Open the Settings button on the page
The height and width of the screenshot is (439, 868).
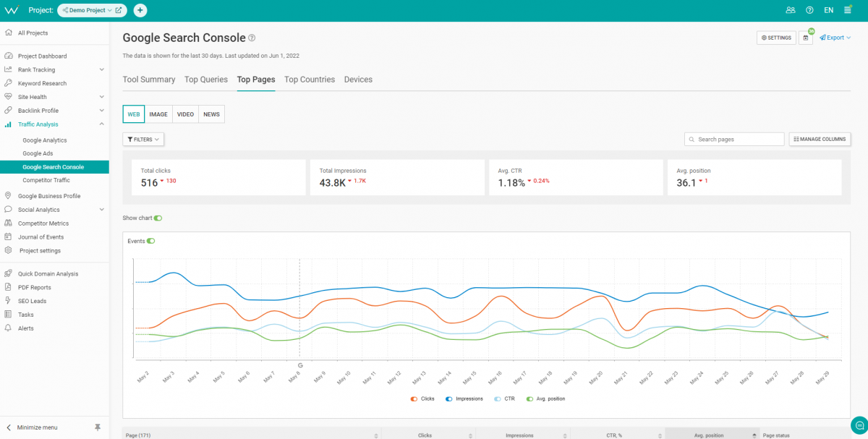pos(775,38)
